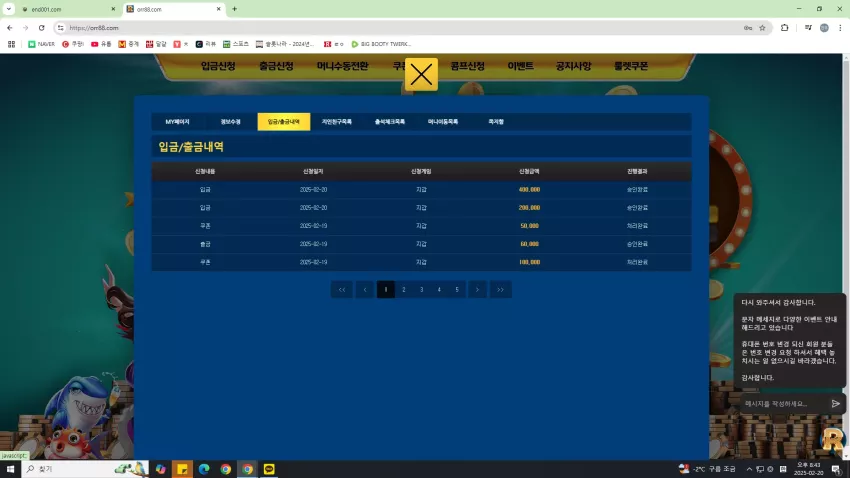Bookmark this page with star icon
The image size is (850, 478).
[x=762, y=28]
